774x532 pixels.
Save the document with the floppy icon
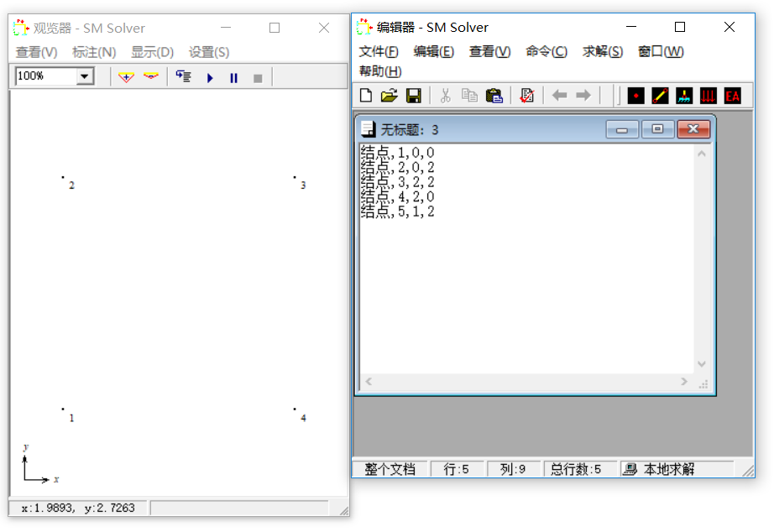(414, 96)
